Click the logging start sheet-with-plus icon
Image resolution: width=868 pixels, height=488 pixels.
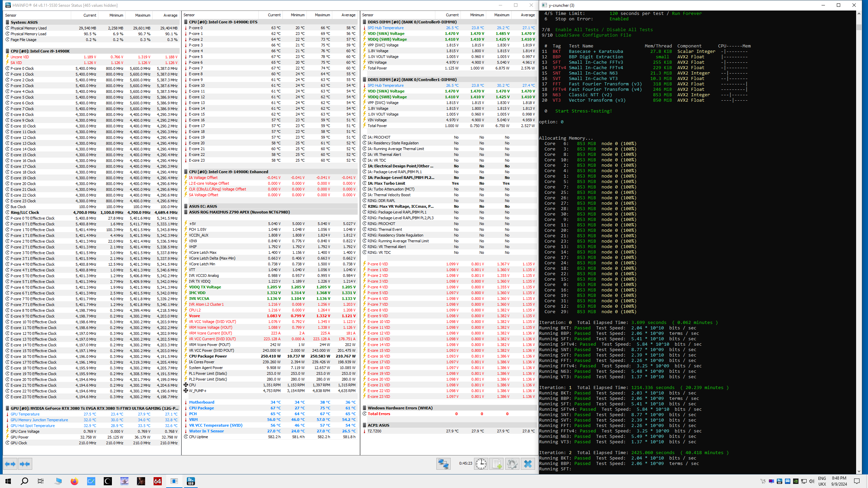[496, 464]
